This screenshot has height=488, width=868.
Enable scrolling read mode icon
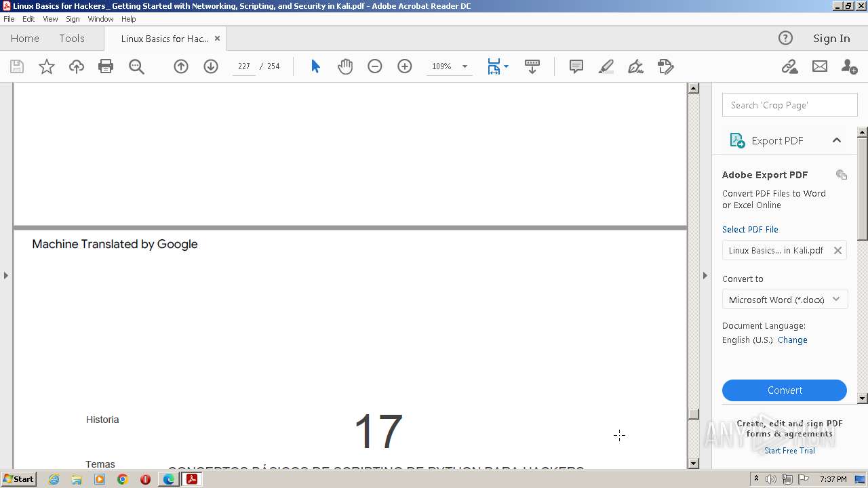click(x=532, y=66)
